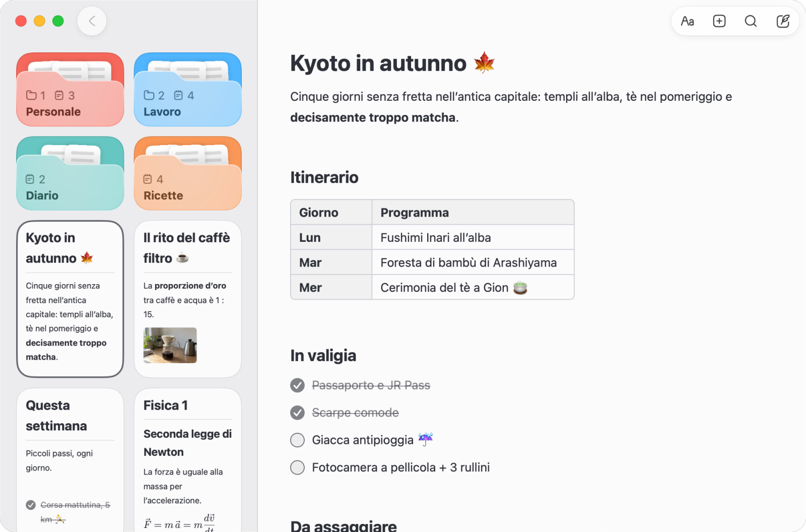Screen dimensions: 806x532
Task: Create a new note with compose icon
Action: (783, 21)
